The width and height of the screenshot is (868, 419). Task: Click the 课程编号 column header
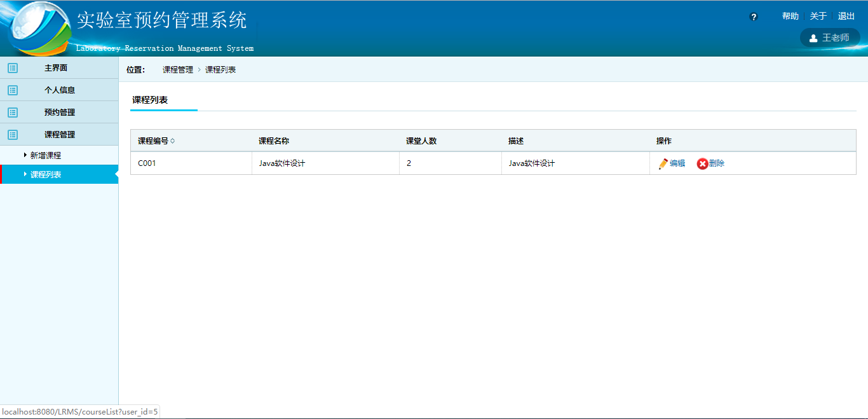[153, 141]
